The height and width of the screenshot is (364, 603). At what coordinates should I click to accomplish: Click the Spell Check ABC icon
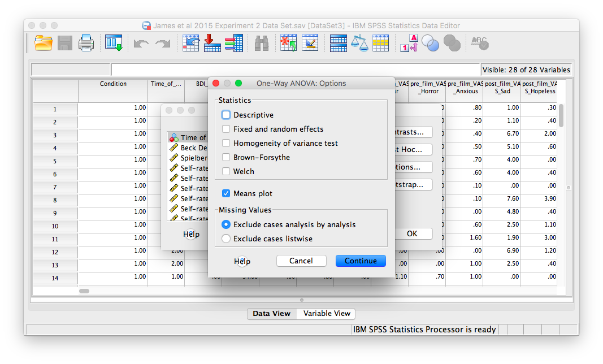480,43
